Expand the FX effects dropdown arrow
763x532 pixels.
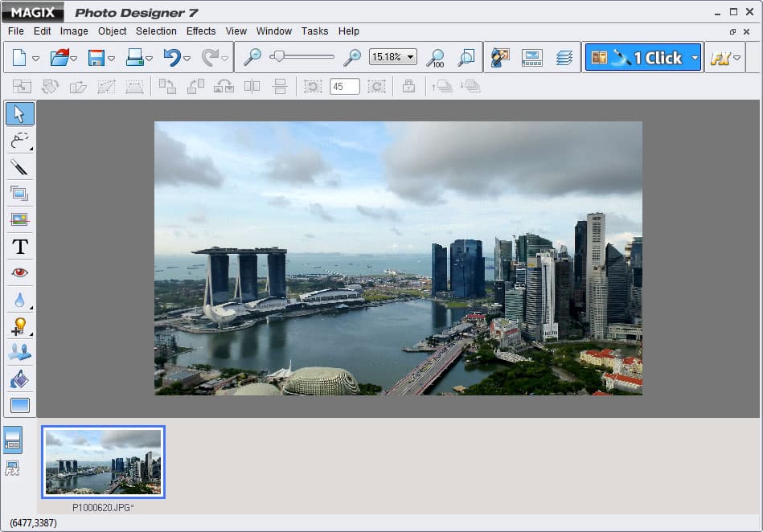pyautogui.click(x=736, y=58)
